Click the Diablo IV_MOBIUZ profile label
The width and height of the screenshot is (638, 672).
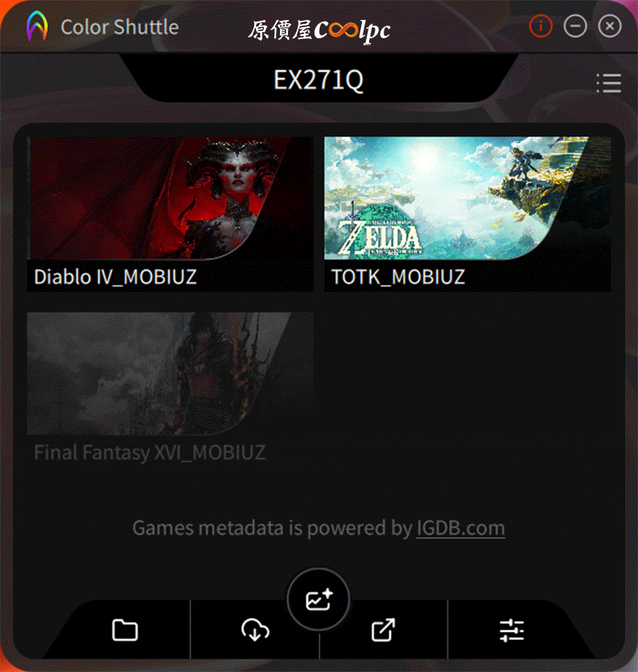pos(116,277)
